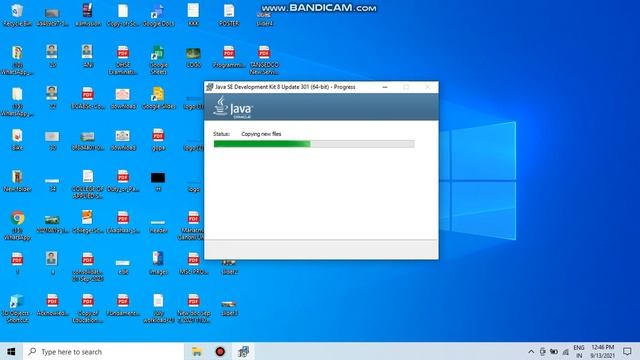Viewport: 640px width, 360px height.
Task: Open the CBSE Examination PDF icon
Action: pyautogui.click(x=123, y=60)
